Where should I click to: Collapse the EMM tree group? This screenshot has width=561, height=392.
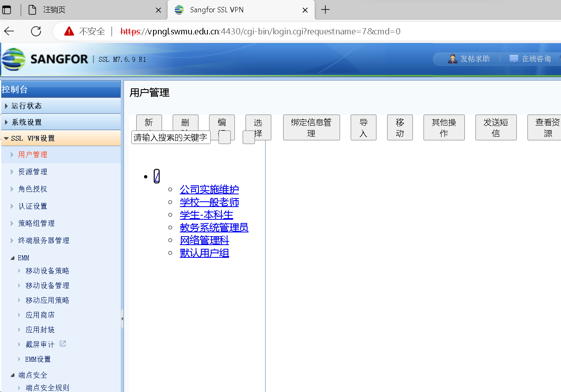coord(13,258)
